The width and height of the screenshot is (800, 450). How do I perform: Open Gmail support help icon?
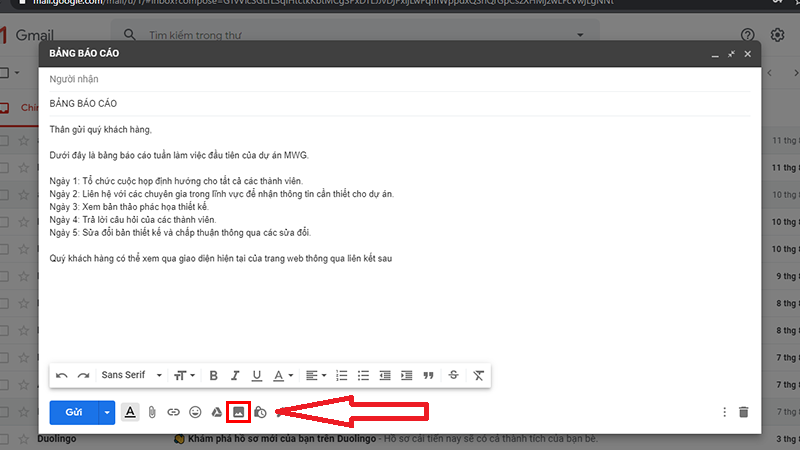tap(747, 35)
